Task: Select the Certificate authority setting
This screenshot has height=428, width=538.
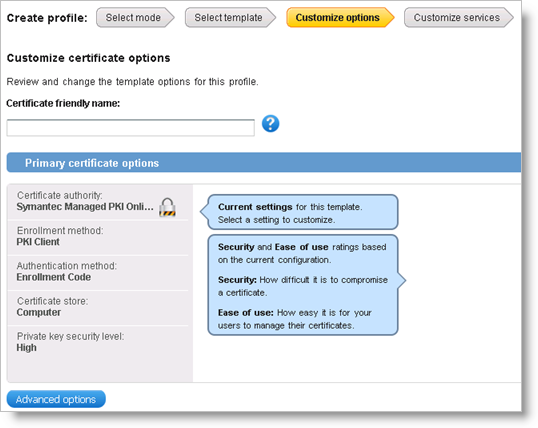Action: tap(98, 202)
